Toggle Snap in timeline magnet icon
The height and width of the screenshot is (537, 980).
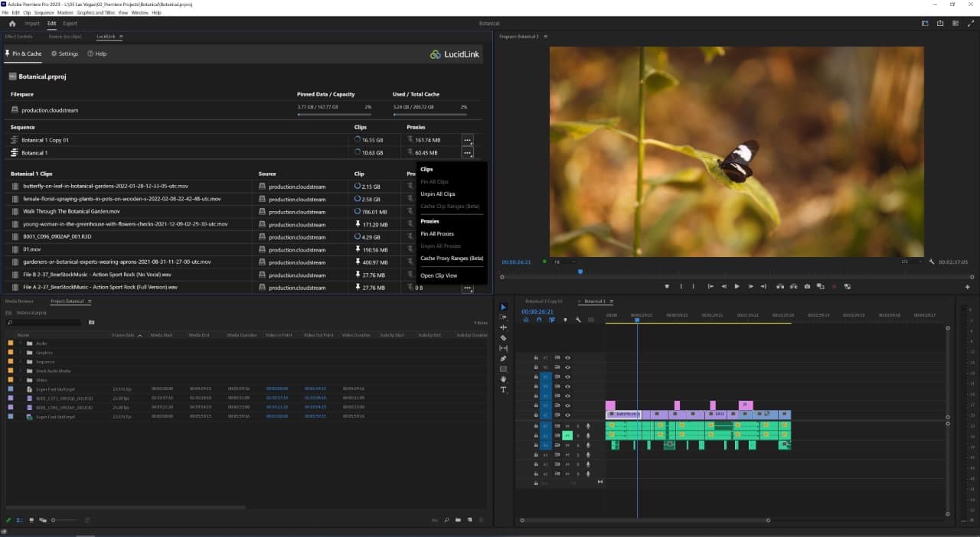click(x=538, y=320)
